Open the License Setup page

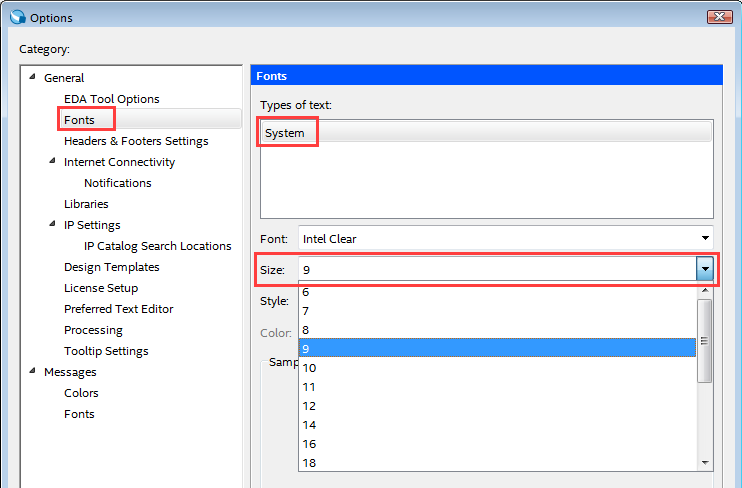coord(101,288)
